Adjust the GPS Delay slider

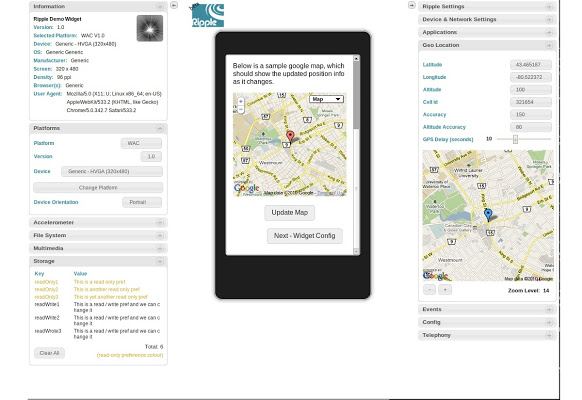tap(515, 139)
